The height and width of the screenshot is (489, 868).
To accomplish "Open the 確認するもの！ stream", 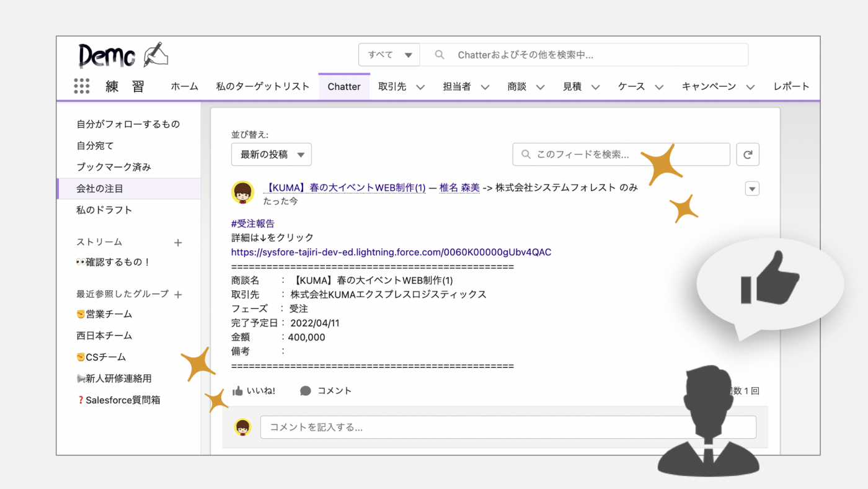I will [x=113, y=262].
